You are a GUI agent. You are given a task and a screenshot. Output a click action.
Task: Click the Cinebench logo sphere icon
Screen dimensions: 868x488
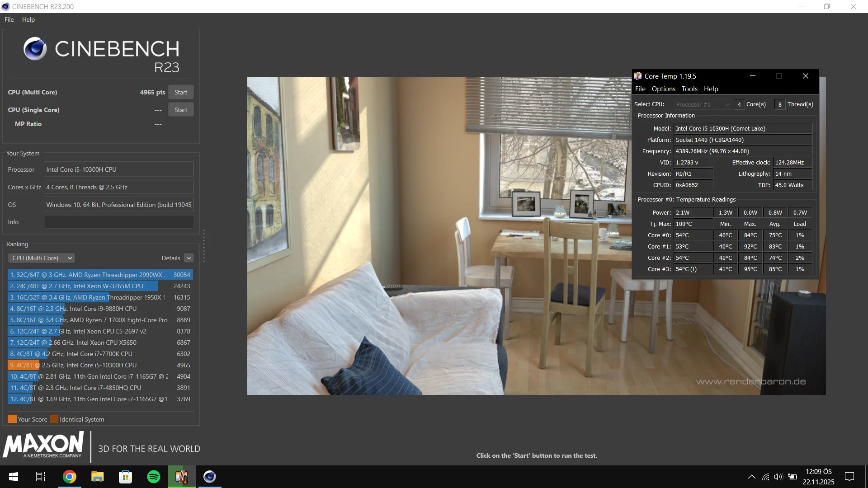[35, 49]
